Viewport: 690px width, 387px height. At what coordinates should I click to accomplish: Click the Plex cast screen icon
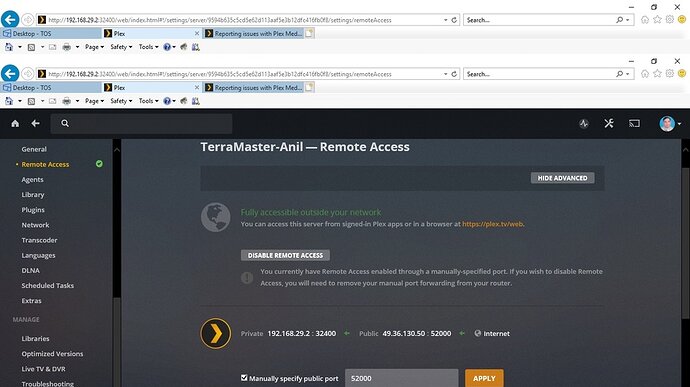(634, 124)
